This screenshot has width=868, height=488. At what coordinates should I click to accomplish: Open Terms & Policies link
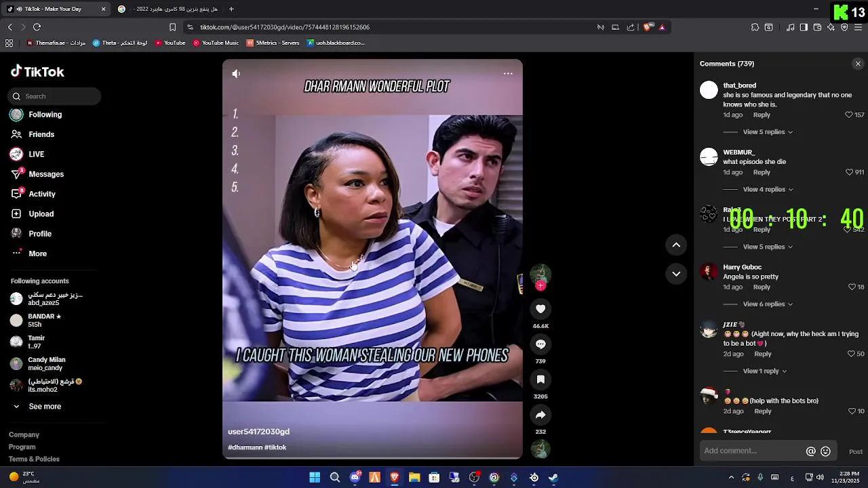coord(34,459)
